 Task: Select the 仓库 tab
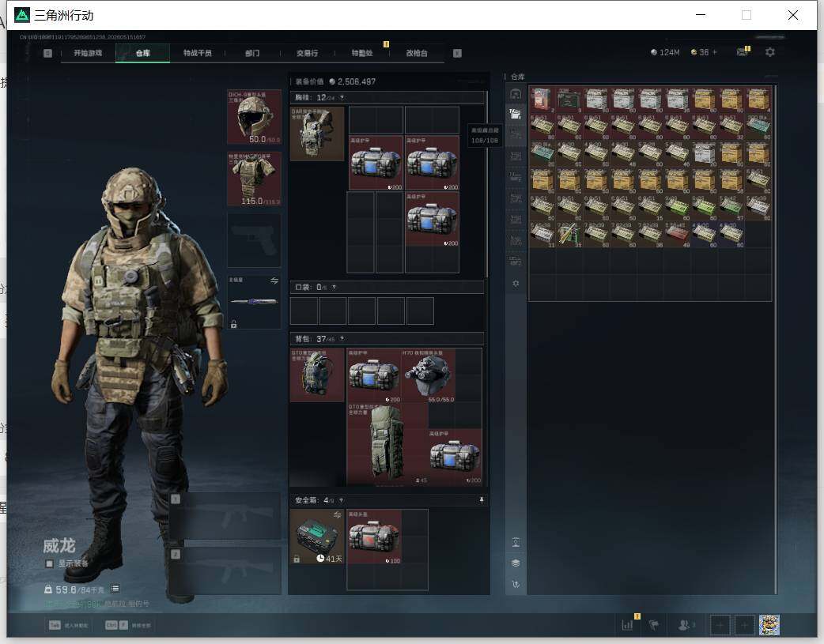tap(142, 53)
